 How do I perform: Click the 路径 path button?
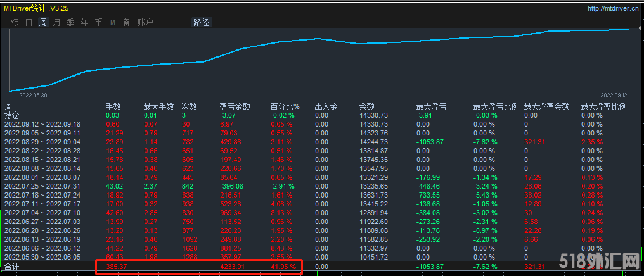click(x=202, y=23)
